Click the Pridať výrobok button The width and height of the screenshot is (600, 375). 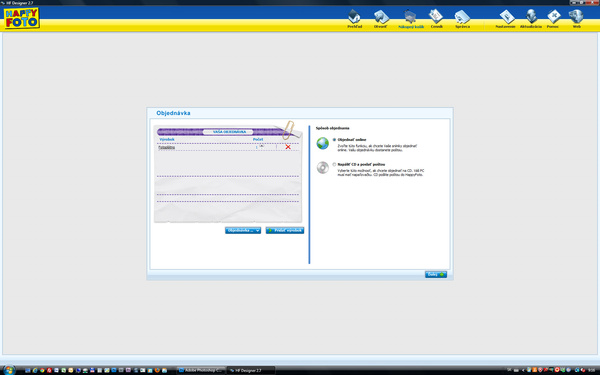point(285,230)
